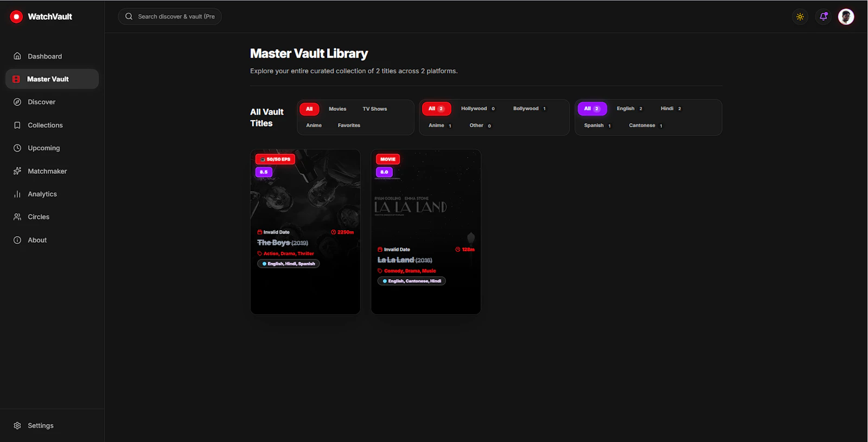Viewport: 868px width, 442px height.
Task: Filter by TV Shows type
Action: tap(375, 109)
